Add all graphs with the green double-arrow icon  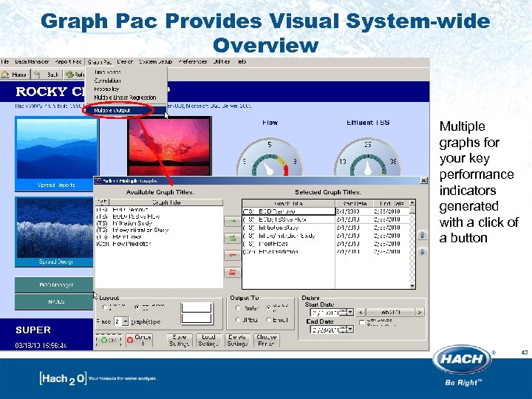233,239
